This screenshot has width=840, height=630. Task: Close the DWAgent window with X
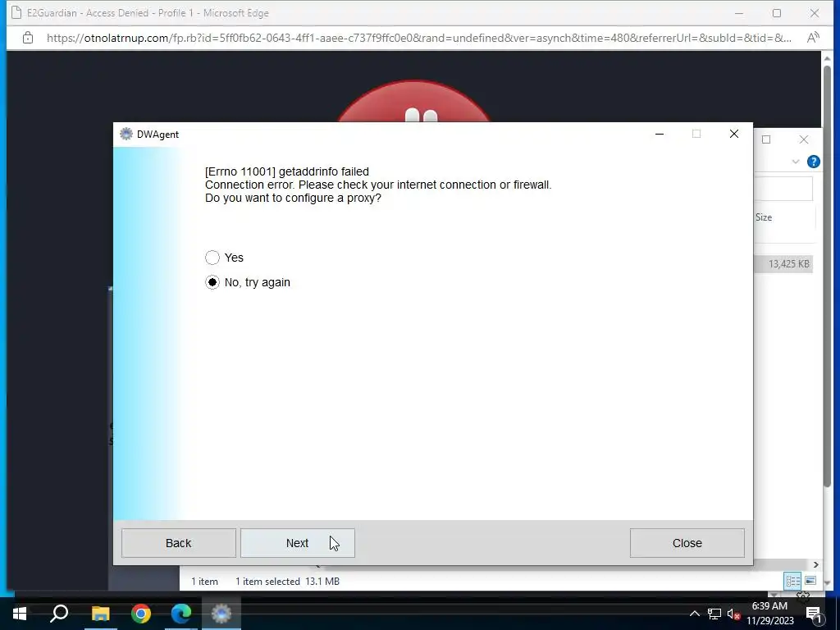pyautogui.click(x=734, y=134)
